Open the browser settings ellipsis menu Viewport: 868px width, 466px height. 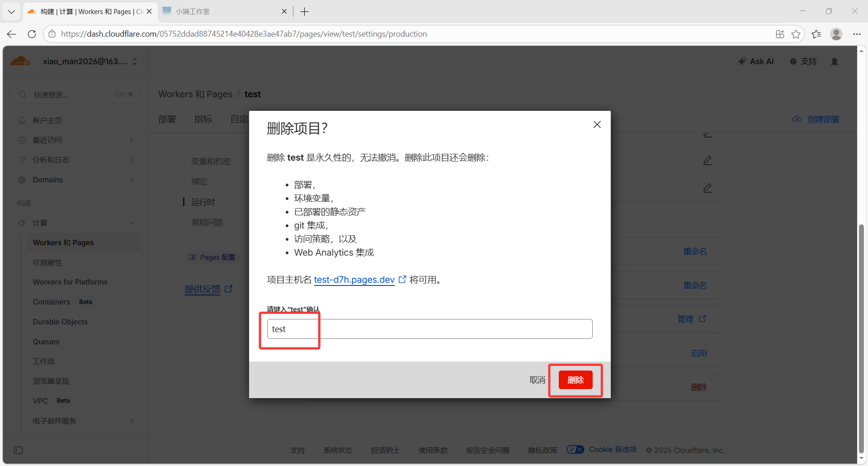point(856,34)
